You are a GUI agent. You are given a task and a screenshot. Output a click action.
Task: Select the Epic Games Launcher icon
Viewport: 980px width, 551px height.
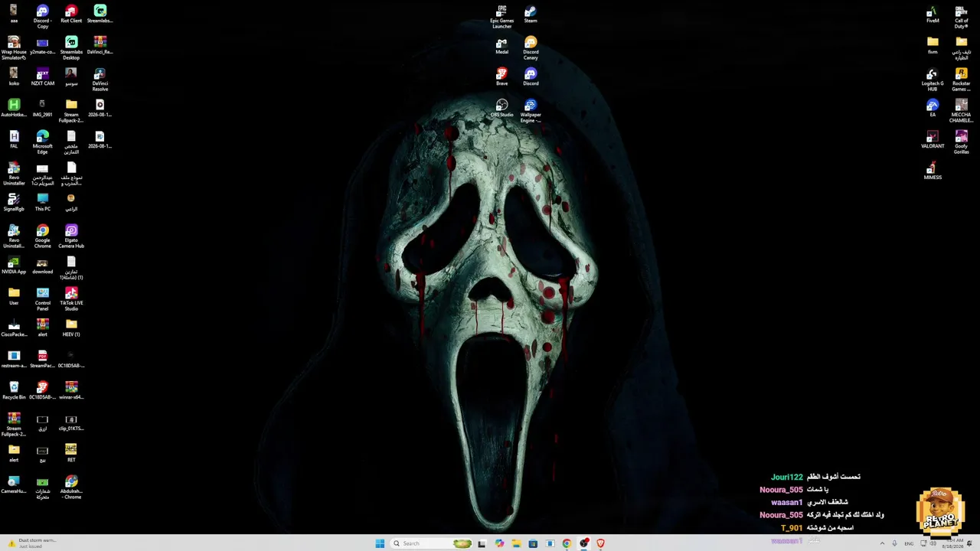(502, 17)
